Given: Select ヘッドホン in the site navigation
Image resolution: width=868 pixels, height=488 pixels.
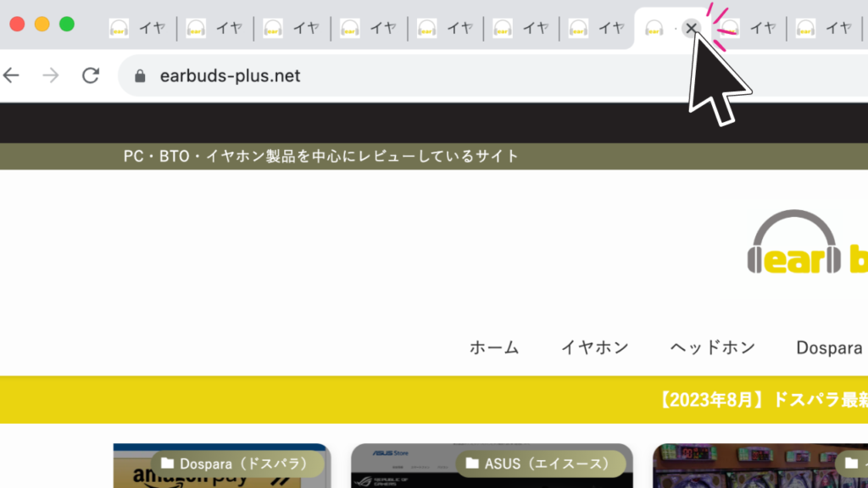Looking at the screenshot, I should pyautogui.click(x=712, y=347).
